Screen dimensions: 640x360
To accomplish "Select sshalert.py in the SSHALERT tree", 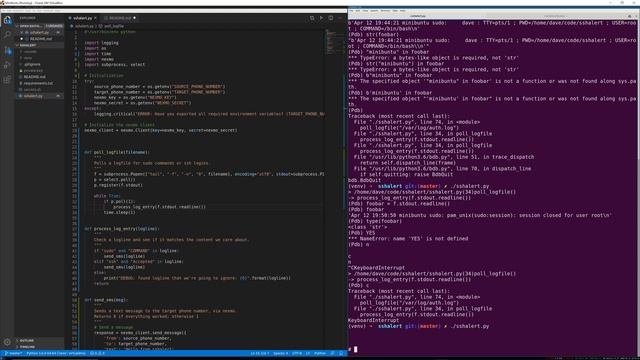I will pos(39,96).
